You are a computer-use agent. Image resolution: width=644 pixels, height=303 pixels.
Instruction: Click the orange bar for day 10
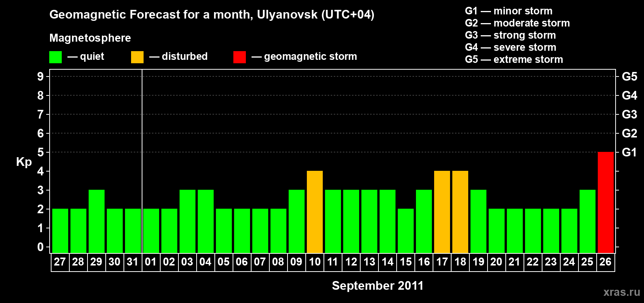[x=315, y=212]
